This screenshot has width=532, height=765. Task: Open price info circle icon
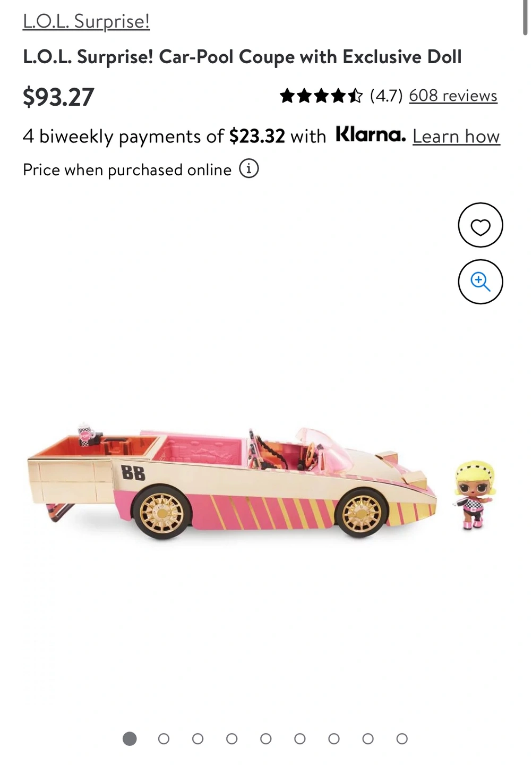[x=249, y=168]
